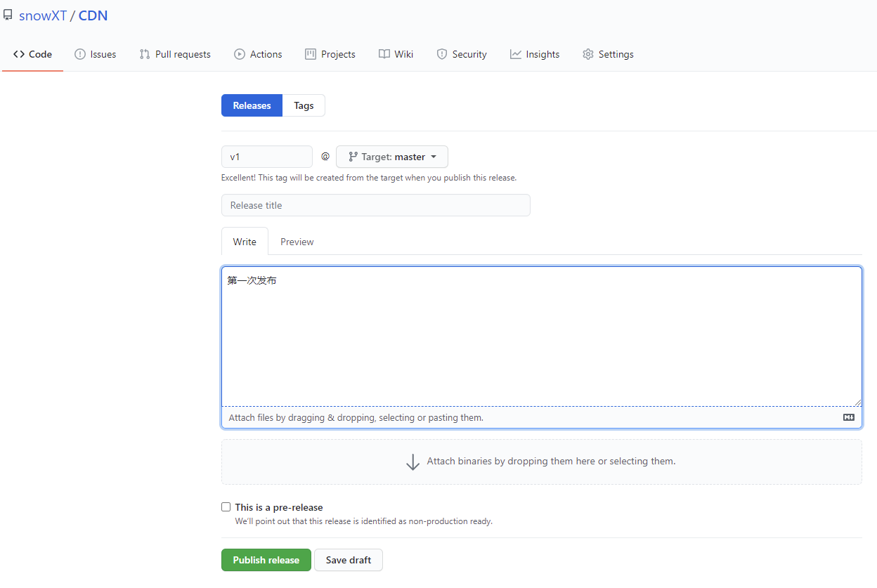Expand the Target: master dropdown
877x588 pixels.
(x=392, y=157)
